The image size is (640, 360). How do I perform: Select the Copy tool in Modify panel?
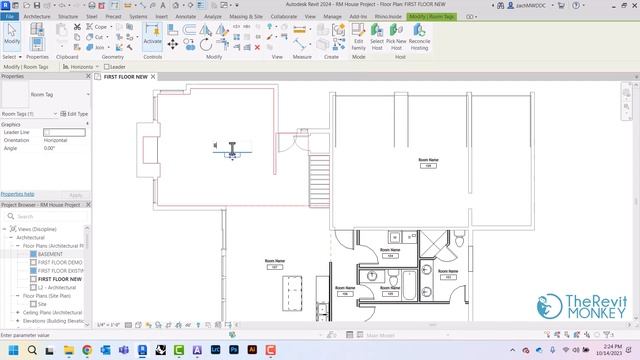(189, 44)
